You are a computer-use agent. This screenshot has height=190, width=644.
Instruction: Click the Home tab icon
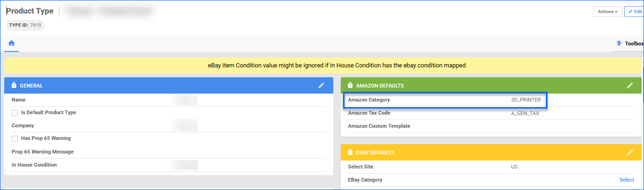(x=11, y=44)
